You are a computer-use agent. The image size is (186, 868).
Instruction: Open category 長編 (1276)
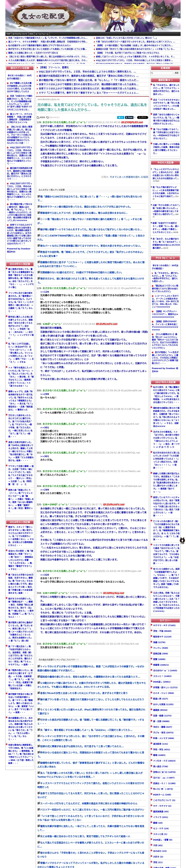[x=159, y=642]
